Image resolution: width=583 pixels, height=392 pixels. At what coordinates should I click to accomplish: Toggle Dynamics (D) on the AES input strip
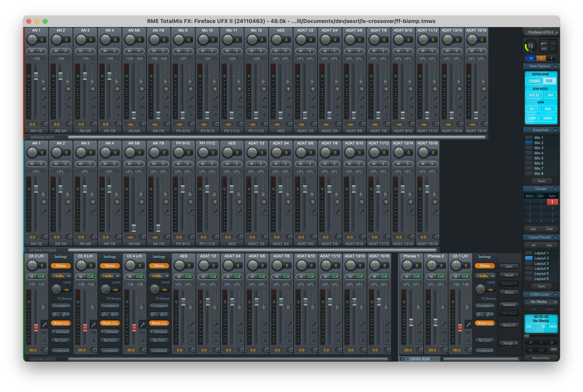click(x=289, y=115)
